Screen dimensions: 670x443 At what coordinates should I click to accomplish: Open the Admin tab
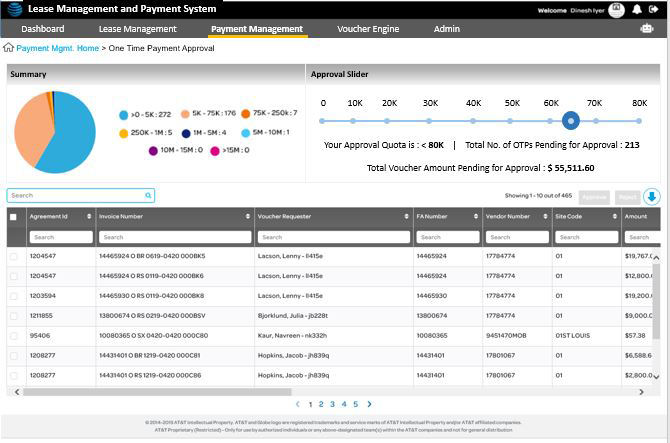(x=447, y=29)
